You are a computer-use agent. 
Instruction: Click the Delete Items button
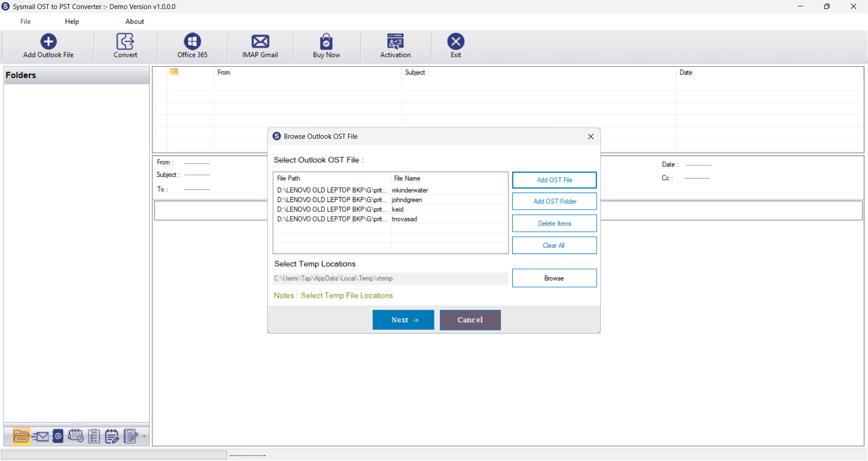[554, 223]
